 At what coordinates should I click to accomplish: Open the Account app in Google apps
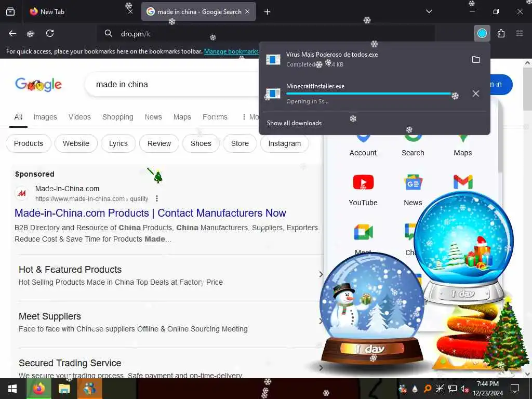[363, 145]
